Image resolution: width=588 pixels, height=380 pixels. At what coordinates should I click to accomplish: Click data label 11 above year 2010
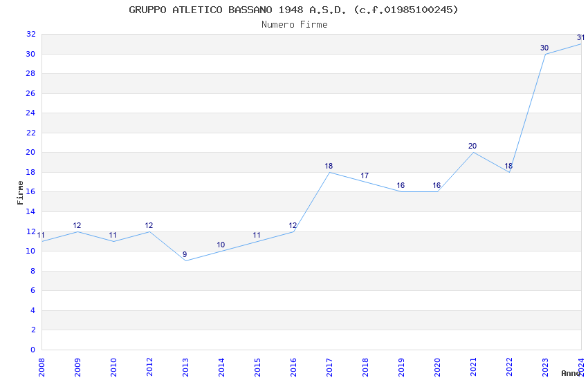click(x=113, y=235)
